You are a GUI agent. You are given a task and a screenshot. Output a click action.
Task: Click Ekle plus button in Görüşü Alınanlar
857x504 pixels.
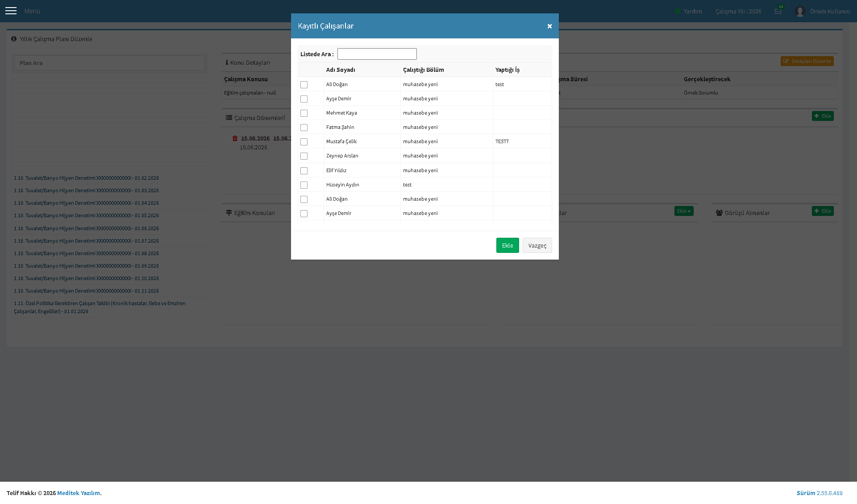click(823, 211)
